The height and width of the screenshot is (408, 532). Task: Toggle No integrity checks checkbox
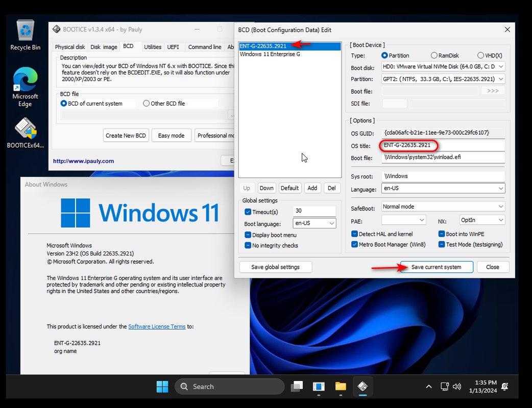click(248, 245)
